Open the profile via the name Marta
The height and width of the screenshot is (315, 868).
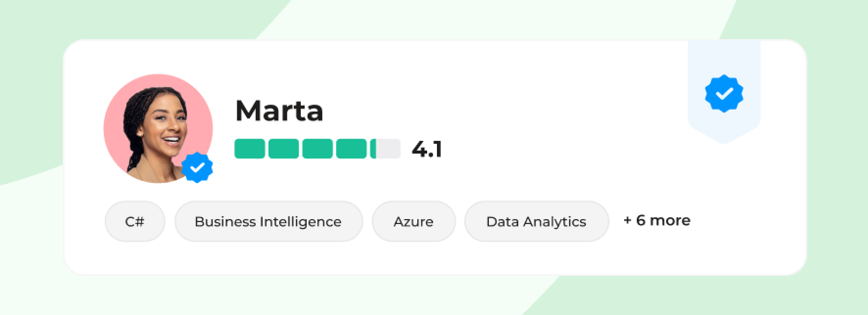279,111
